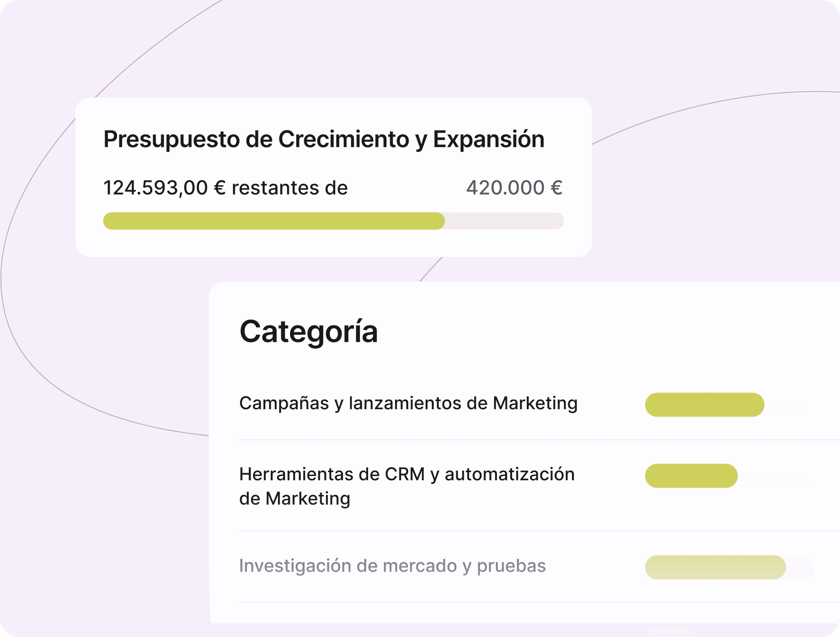Click the Herramientas de CRM progress bar

coord(691,476)
